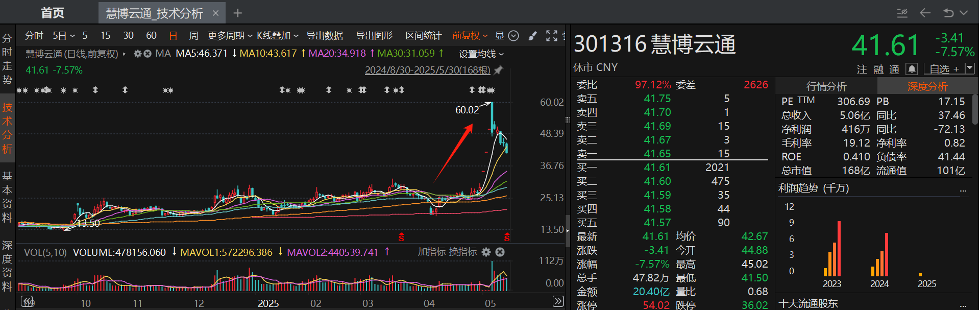Open 深度资料 sidebar tab
Viewport: 980px width, 310px height.
[7, 266]
